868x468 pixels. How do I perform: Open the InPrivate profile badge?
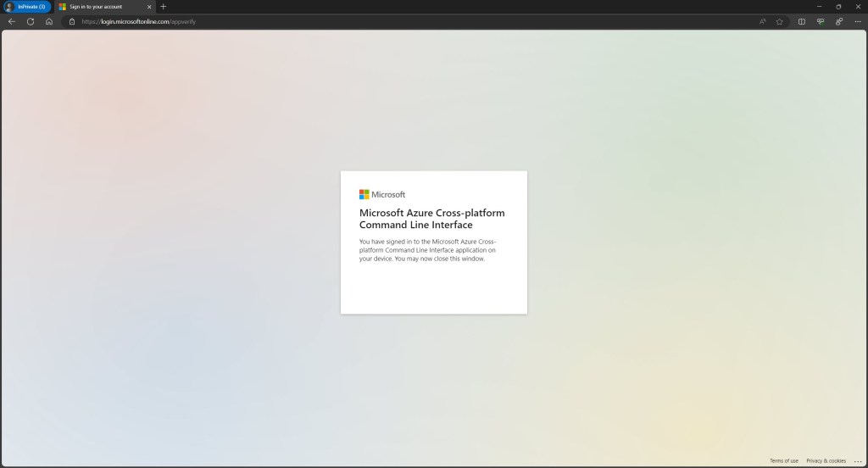[x=26, y=7]
